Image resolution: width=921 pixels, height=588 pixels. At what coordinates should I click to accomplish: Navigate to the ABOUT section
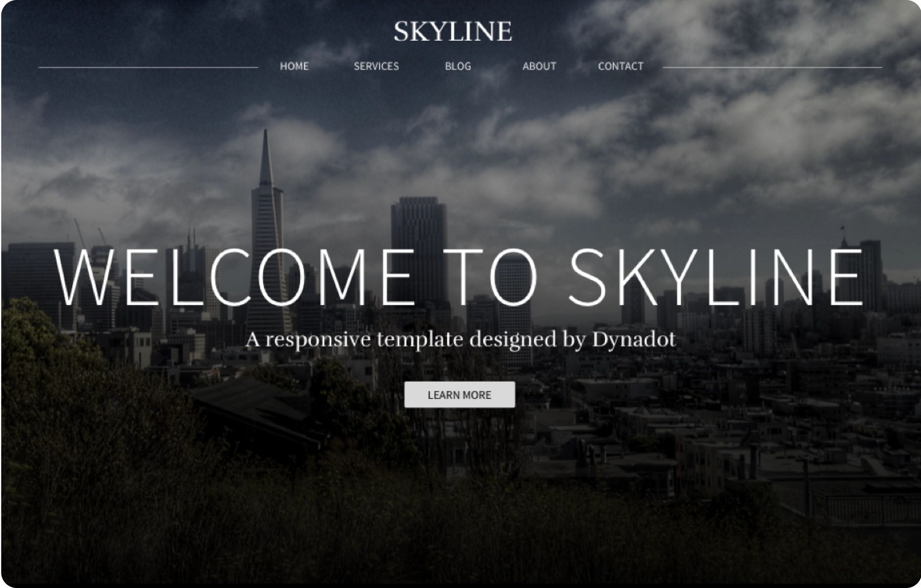[x=539, y=66]
